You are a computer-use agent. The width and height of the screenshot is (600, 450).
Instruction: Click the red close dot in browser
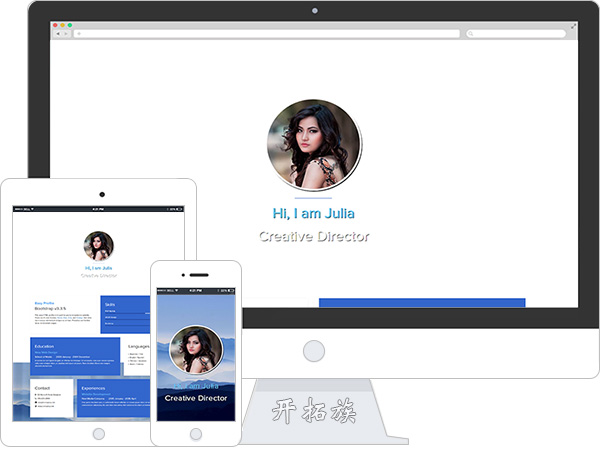55,25
